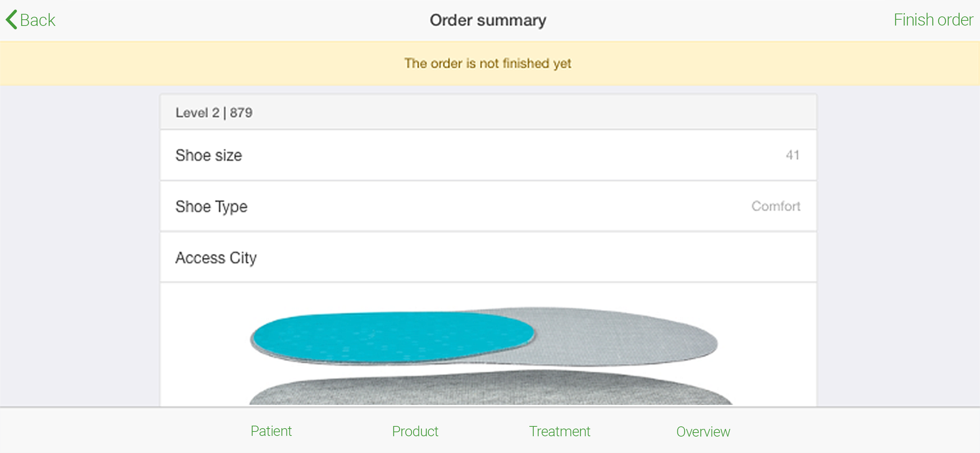This screenshot has height=453, width=980.
Task: Open the Patient tab
Action: (x=271, y=431)
